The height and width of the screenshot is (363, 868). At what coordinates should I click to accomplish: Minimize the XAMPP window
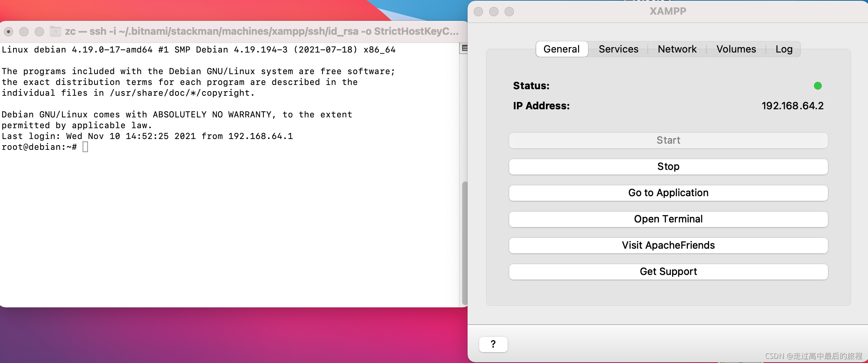click(x=494, y=12)
